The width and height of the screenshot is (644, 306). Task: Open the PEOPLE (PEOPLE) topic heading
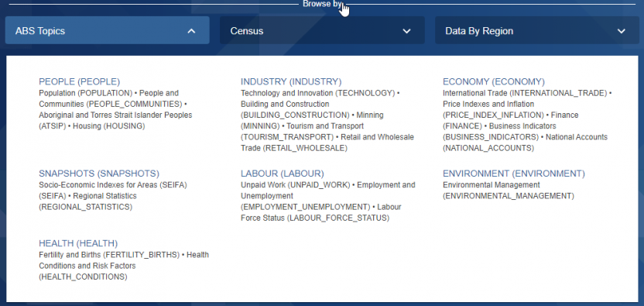(x=79, y=81)
